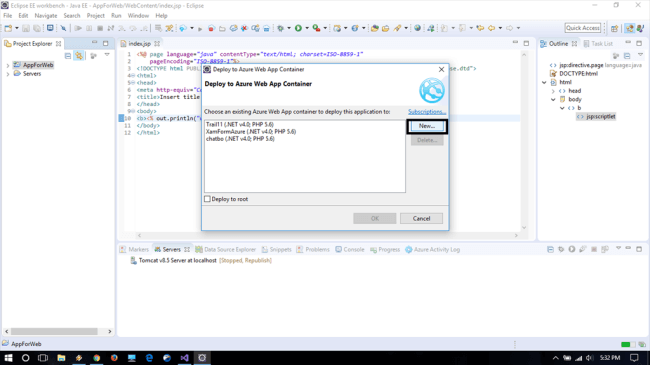Select Tomcat v8.5 Server at localhost
The height and width of the screenshot is (365, 650).
(x=177, y=260)
